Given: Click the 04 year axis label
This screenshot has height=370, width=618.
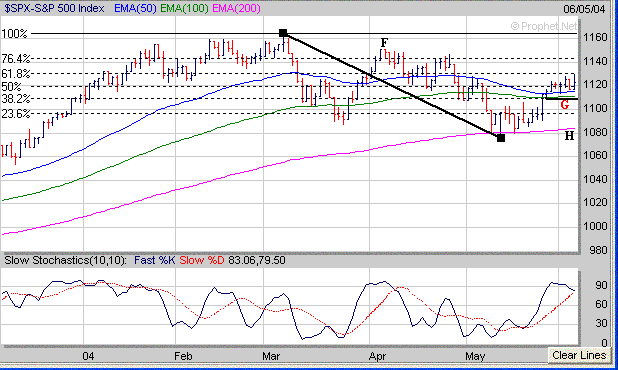Looking at the screenshot, I should (88, 356).
